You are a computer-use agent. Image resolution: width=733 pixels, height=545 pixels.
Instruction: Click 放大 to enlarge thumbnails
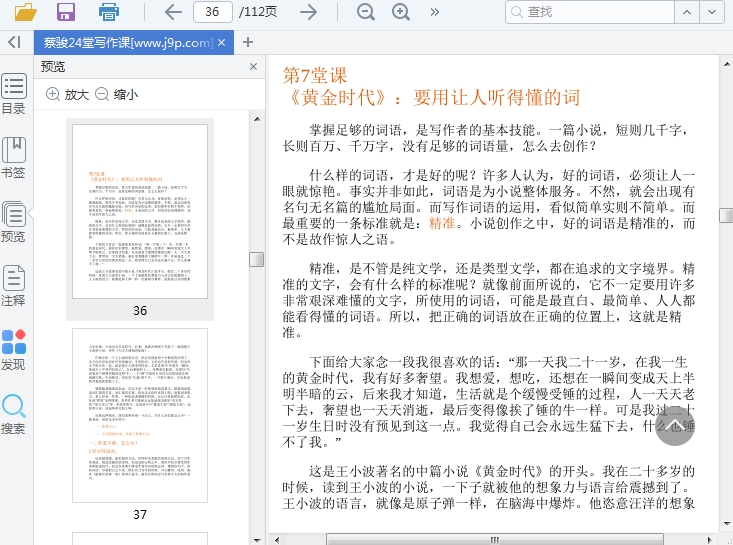click(67, 94)
